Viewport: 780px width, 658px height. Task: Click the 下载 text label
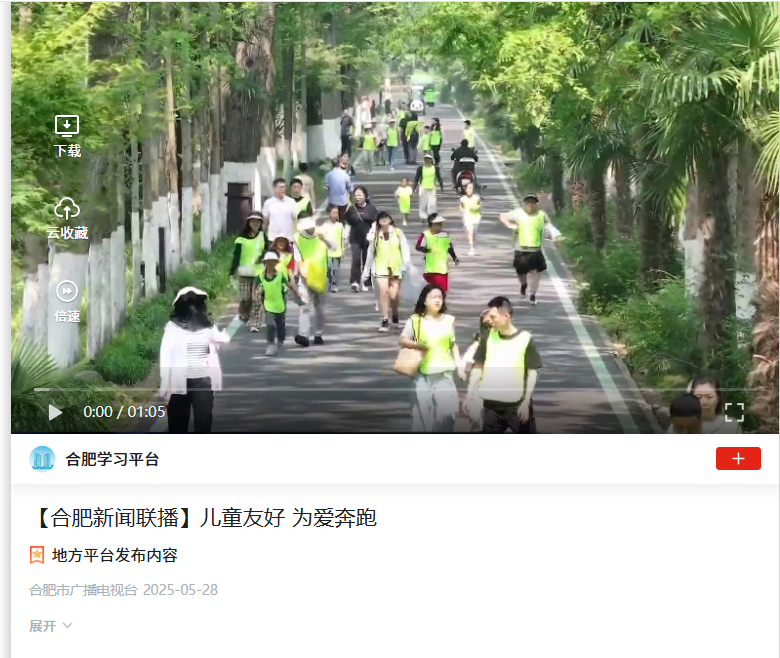point(67,150)
